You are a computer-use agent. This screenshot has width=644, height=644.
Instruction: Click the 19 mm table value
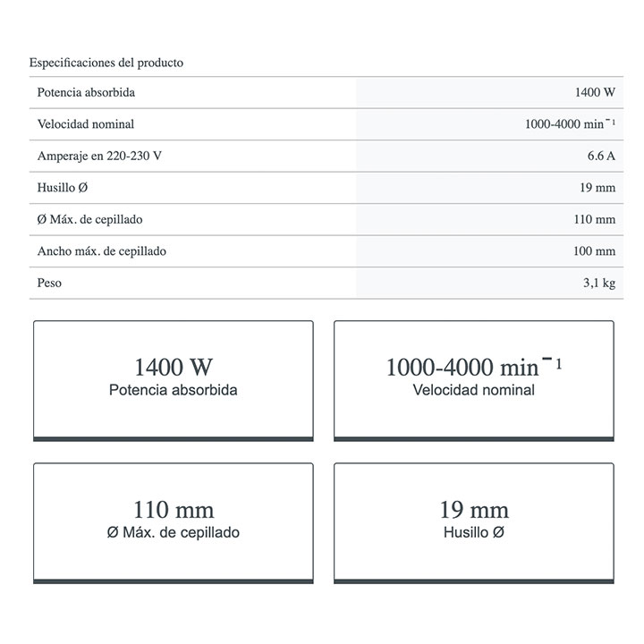pos(597,188)
